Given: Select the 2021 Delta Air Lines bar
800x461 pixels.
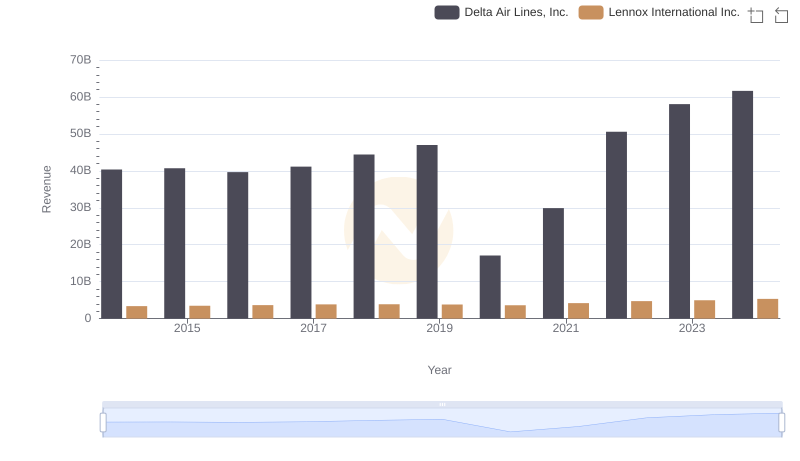Looking at the screenshot, I should click(554, 263).
